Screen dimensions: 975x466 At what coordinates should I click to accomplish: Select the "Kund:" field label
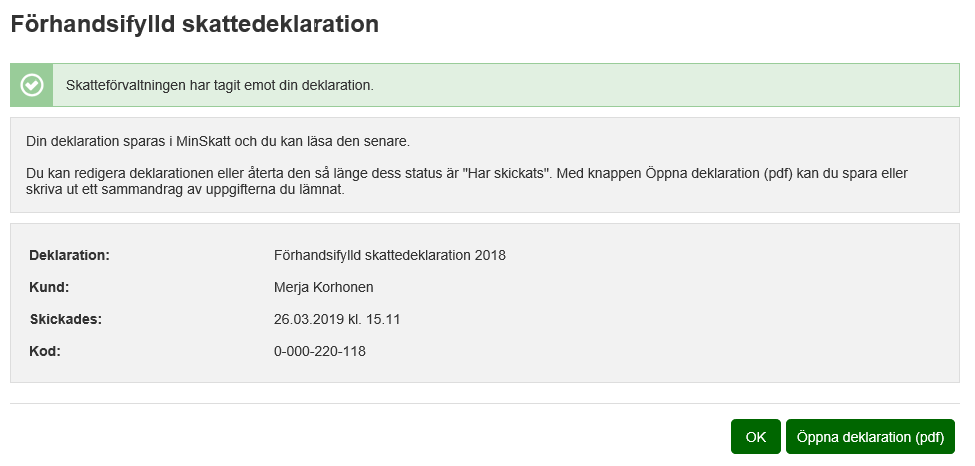(49, 287)
